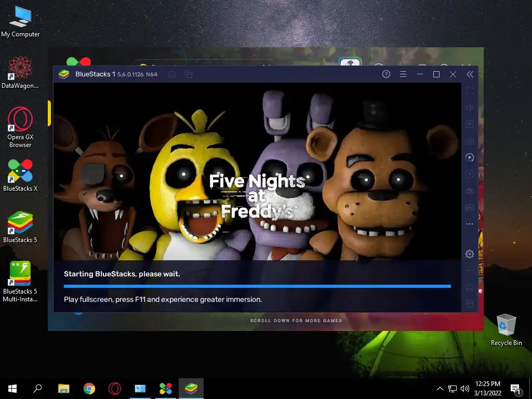532x399 pixels.
Task: Open the system volume tray icon
Action: click(x=465, y=389)
